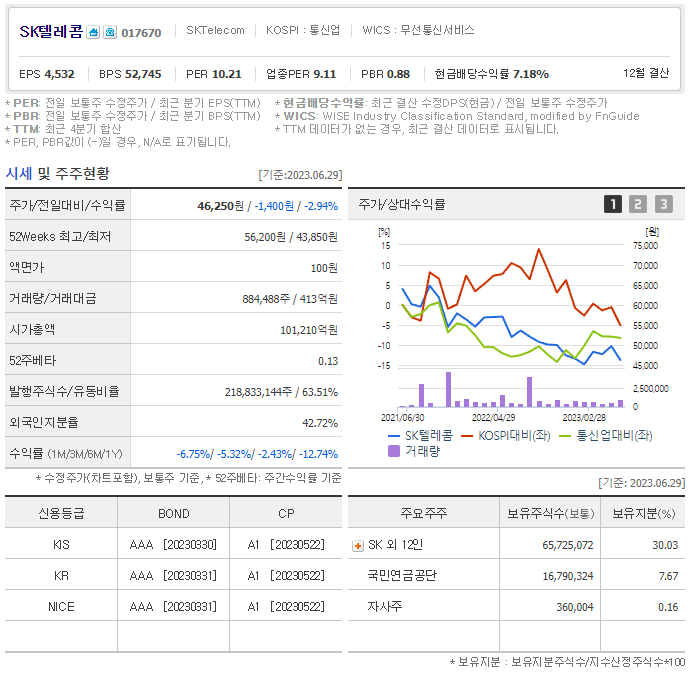Select the SKTelecom English name
Screen dimensions: 690x677
(215, 30)
